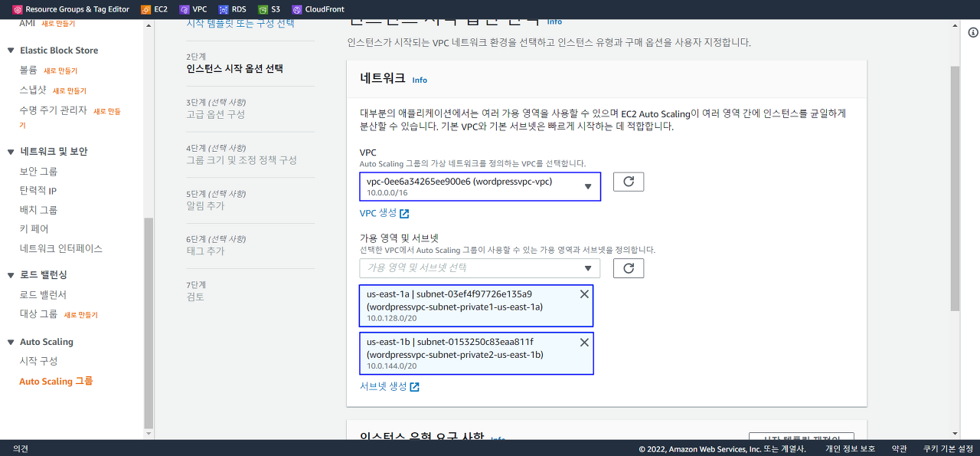Open Auto Scaling 그룹 in the sidebar
Screen dimensions: 980x456
click(56, 381)
